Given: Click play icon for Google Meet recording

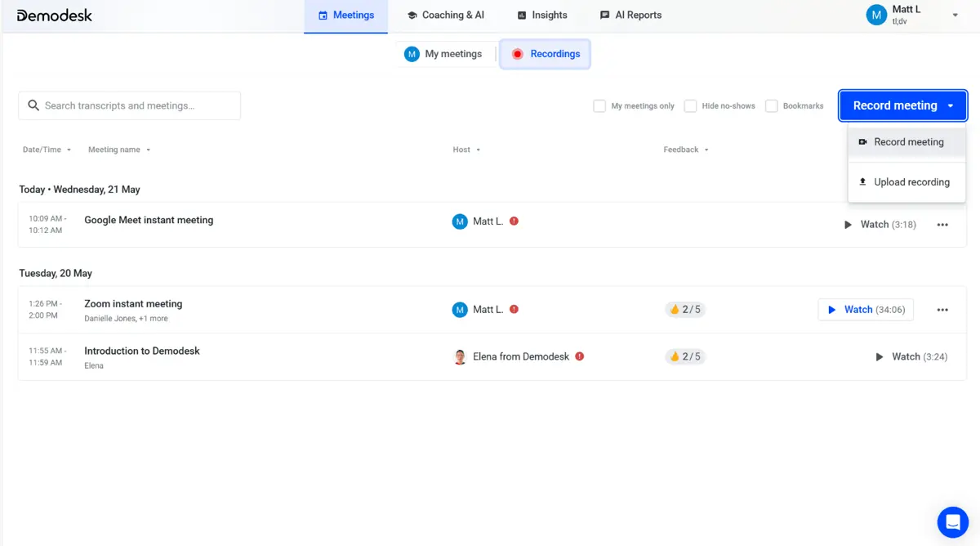Looking at the screenshot, I should point(848,225).
